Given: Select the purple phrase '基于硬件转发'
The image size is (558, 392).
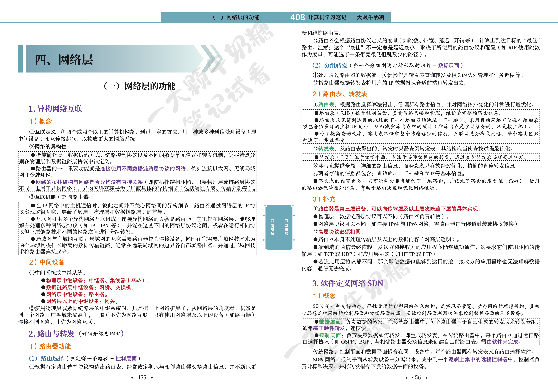Looking at the screenshot, I should tap(329, 328).
